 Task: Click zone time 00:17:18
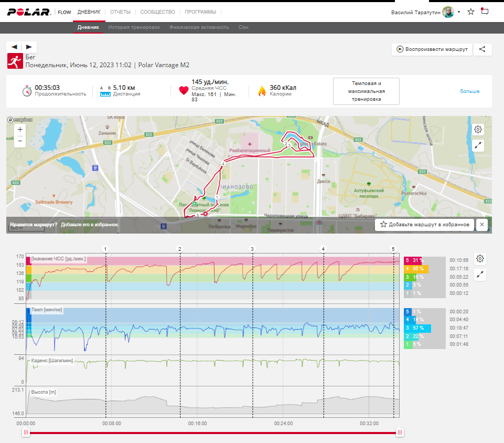[x=459, y=269]
